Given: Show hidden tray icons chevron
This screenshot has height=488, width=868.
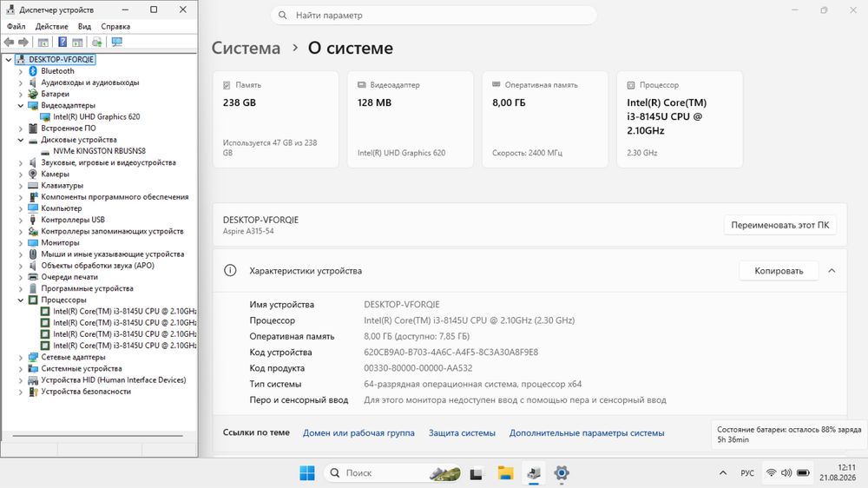Looking at the screenshot, I should 723,473.
